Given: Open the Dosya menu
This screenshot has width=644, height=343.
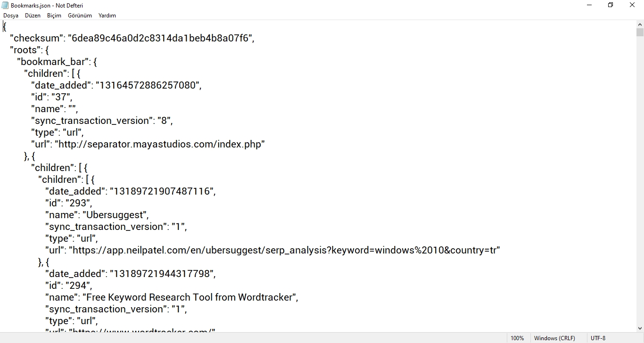Looking at the screenshot, I should 11,15.
